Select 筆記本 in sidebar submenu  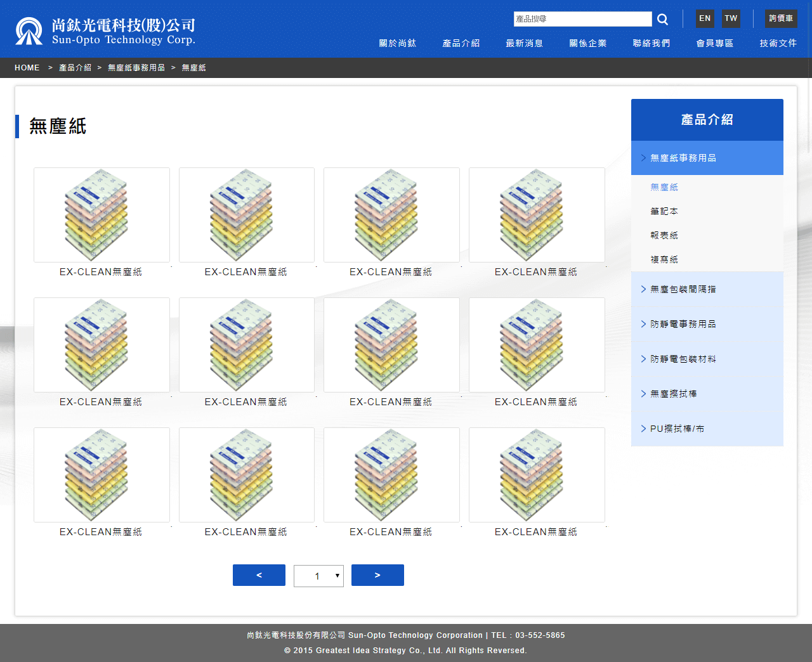click(664, 211)
